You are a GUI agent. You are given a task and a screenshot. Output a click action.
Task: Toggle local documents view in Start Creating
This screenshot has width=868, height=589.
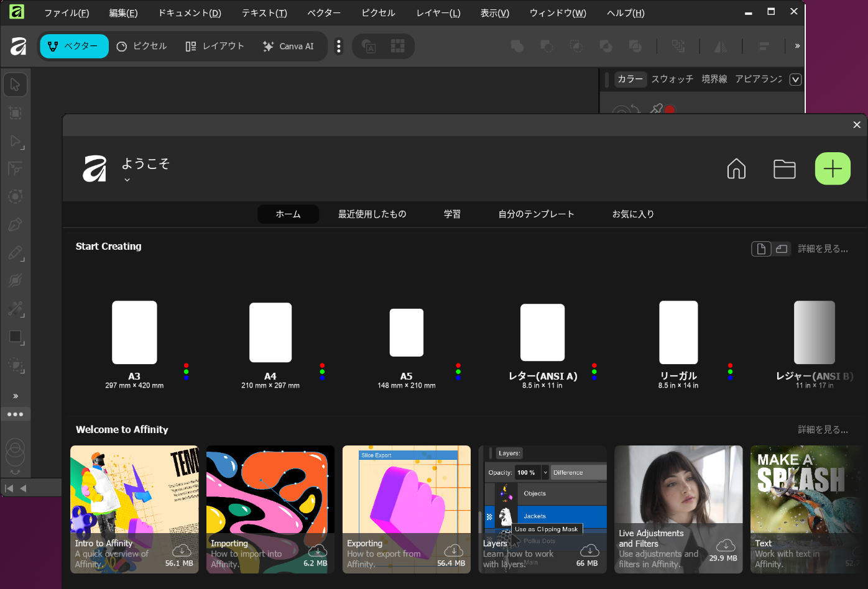coord(761,249)
